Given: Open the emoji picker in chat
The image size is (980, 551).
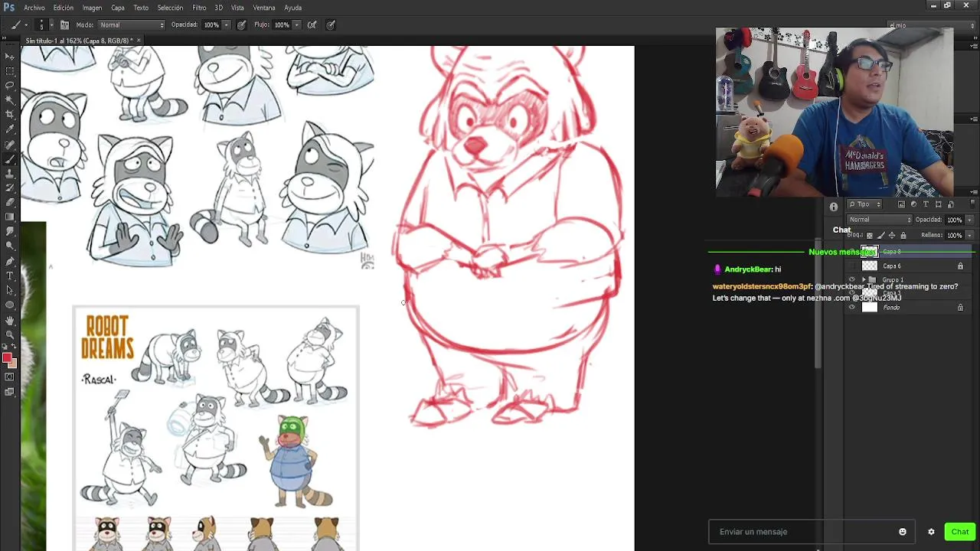Looking at the screenshot, I should tap(903, 532).
